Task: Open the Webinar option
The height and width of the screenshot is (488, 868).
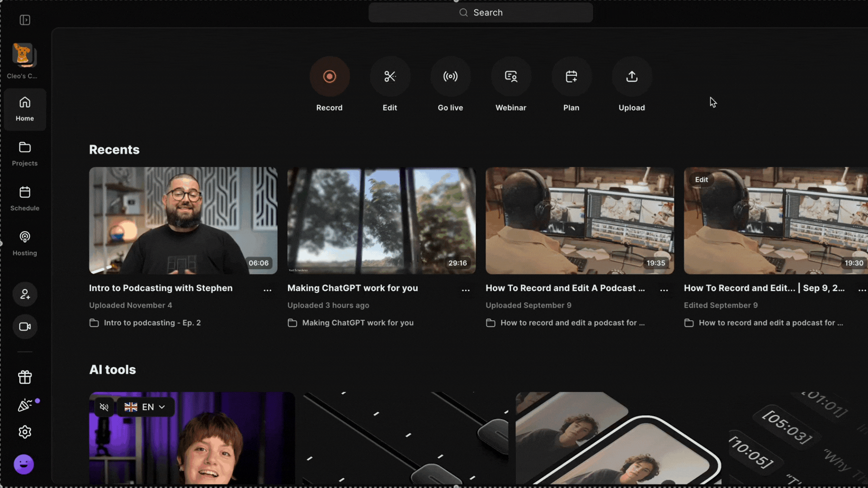Action: (x=511, y=76)
